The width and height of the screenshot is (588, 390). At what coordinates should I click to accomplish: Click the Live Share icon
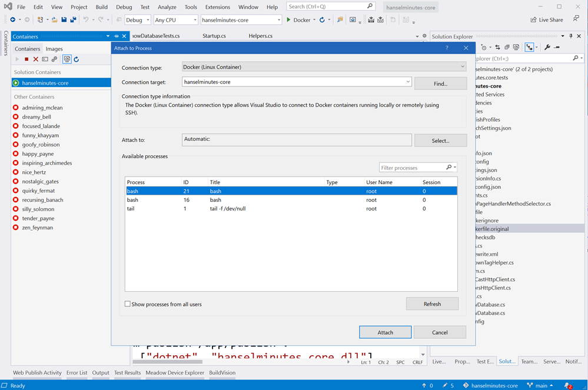point(533,20)
